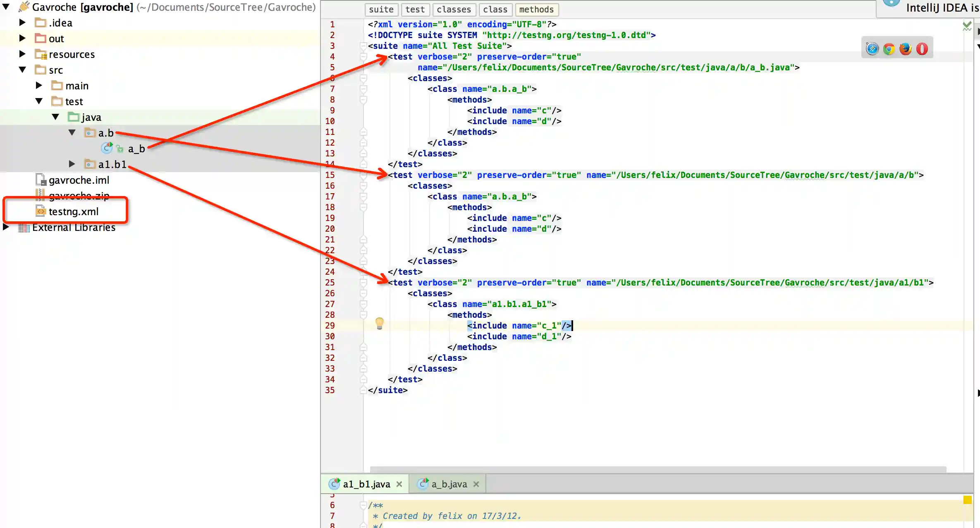Open page preview in Firefox browser icon
Screen dimensions: 980x528
point(905,49)
